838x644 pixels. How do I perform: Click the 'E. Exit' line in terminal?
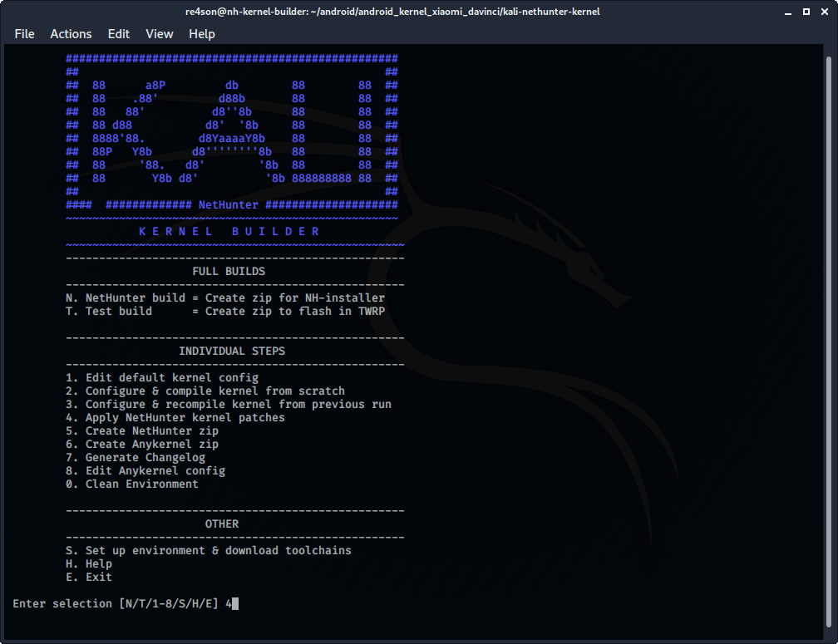tap(88, 578)
